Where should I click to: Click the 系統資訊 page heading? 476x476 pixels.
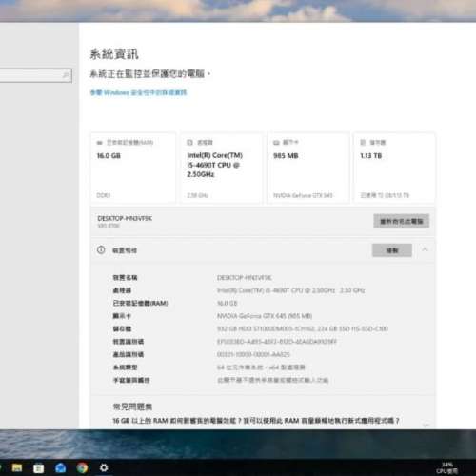tap(114, 53)
